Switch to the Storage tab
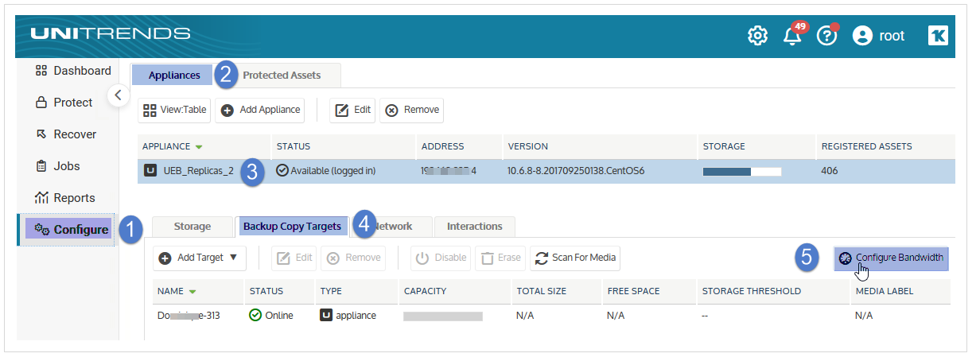Screen dimensions: 980x361 pos(192,227)
